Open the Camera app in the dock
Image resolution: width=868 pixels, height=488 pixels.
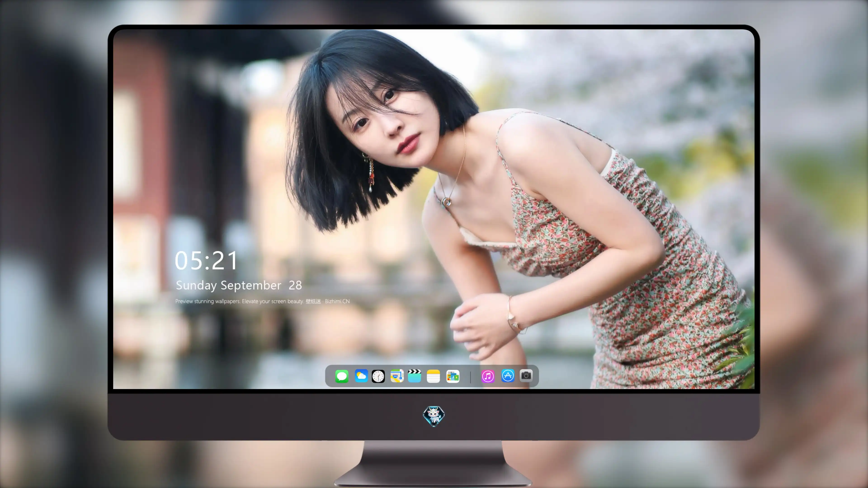(526, 375)
